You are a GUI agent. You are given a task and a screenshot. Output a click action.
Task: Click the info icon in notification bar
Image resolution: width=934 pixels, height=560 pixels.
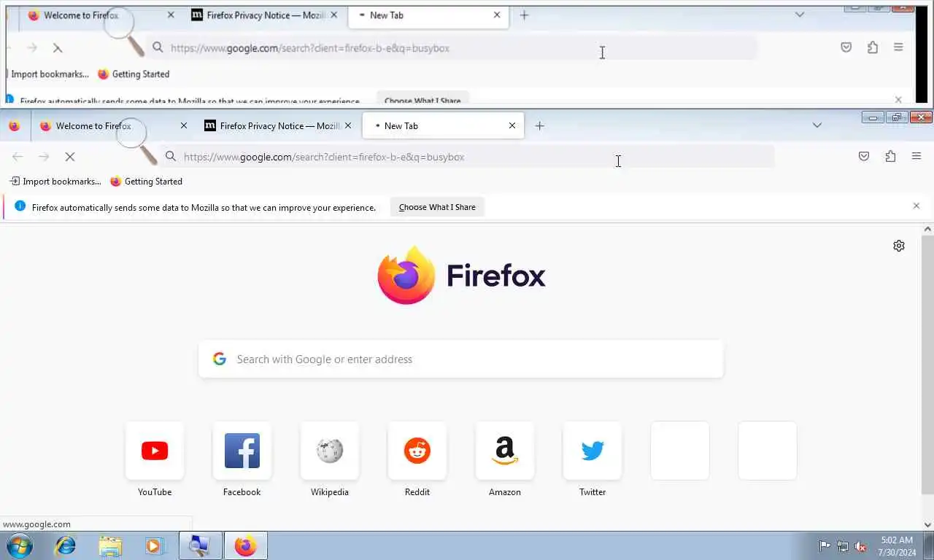[x=20, y=207]
